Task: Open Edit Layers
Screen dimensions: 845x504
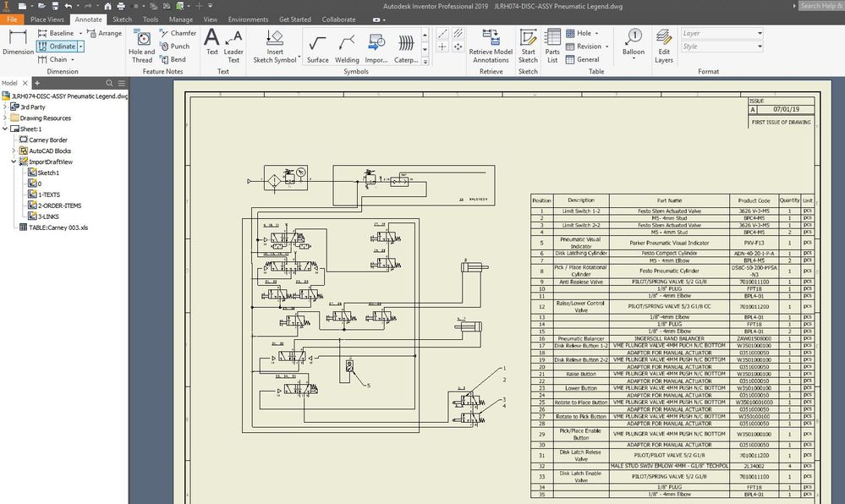Action: click(x=664, y=46)
